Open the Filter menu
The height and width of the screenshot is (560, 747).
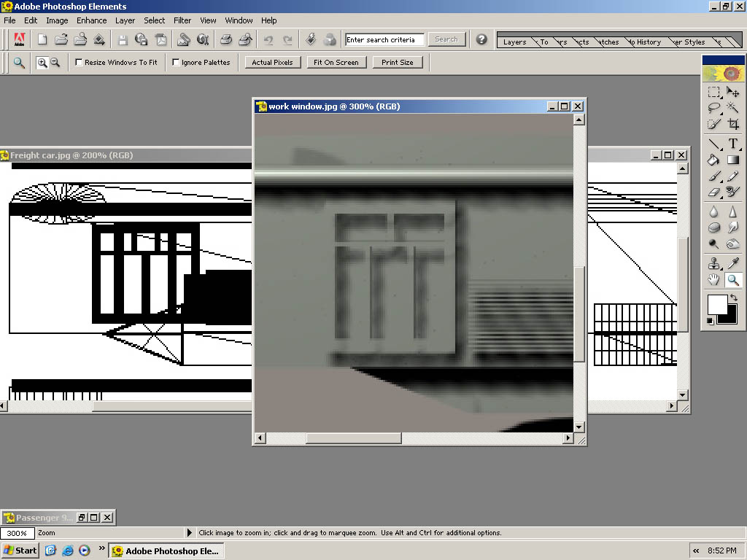(182, 20)
